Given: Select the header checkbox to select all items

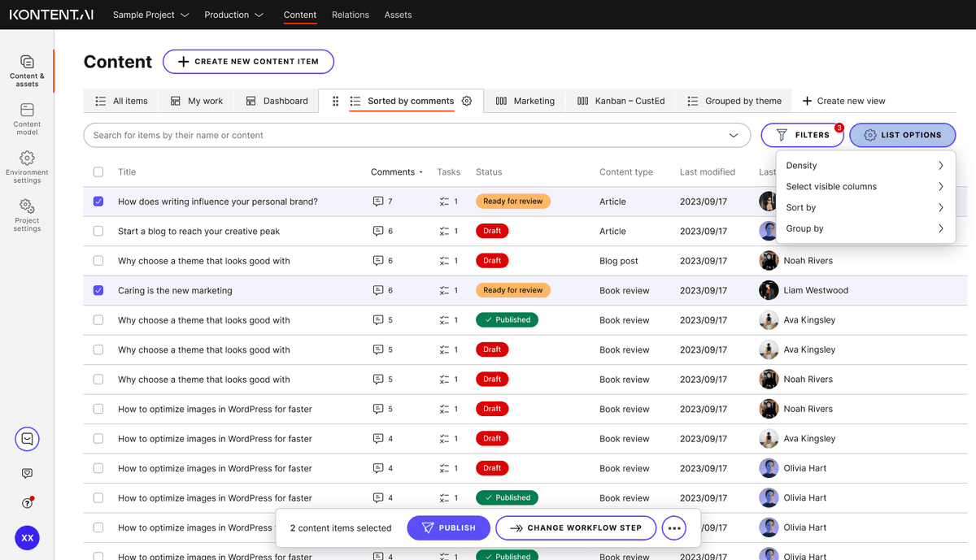Looking at the screenshot, I should tap(98, 171).
